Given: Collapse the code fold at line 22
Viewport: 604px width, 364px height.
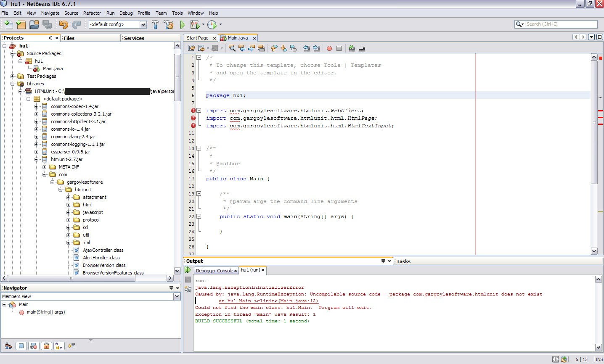Looking at the screenshot, I should pos(199,216).
